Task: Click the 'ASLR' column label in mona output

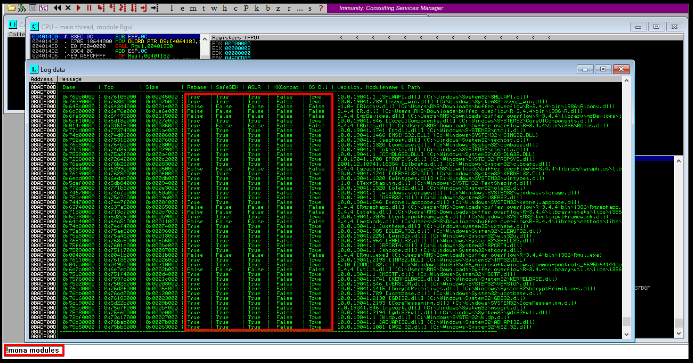Action: (x=255, y=87)
